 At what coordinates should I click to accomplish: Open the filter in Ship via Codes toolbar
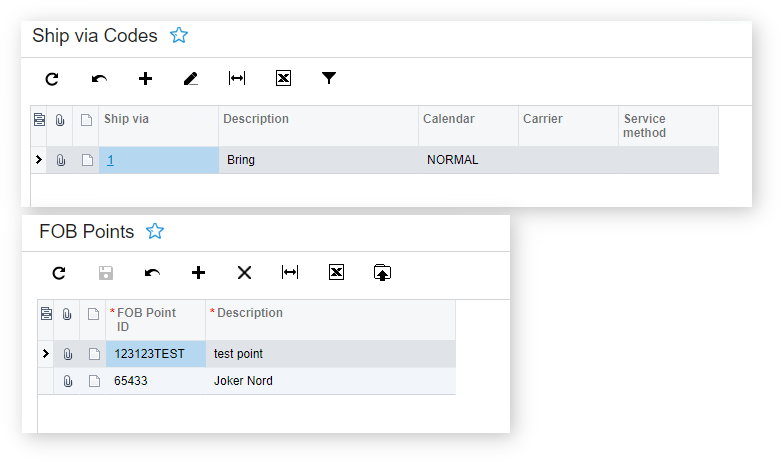329,78
